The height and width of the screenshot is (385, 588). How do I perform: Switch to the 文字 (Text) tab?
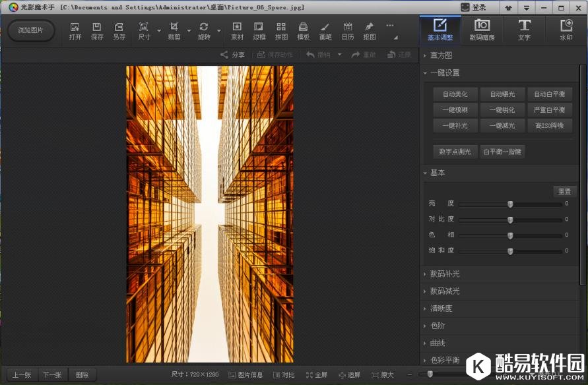[524, 30]
